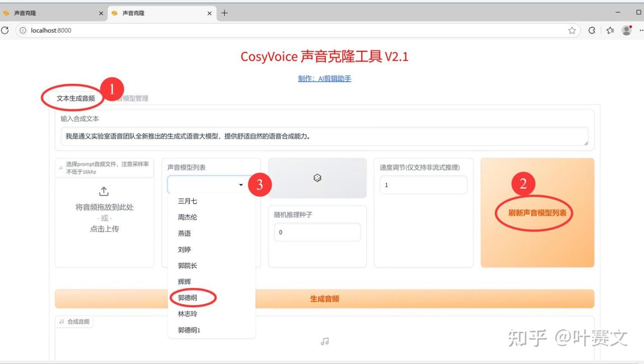Pick 林志玲 from the dropdown options
This screenshot has height=364, width=644.
(x=188, y=314)
